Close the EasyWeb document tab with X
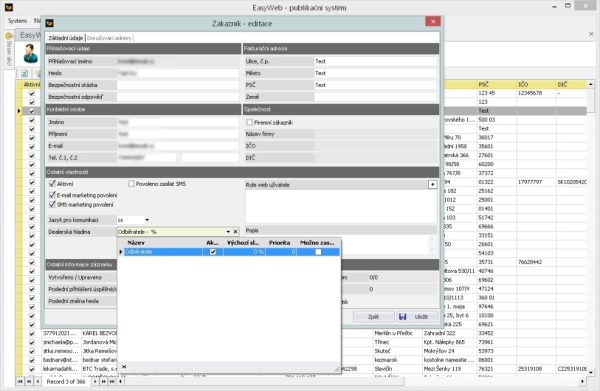The height and width of the screenshot is (391, 600). click(591, 34)
